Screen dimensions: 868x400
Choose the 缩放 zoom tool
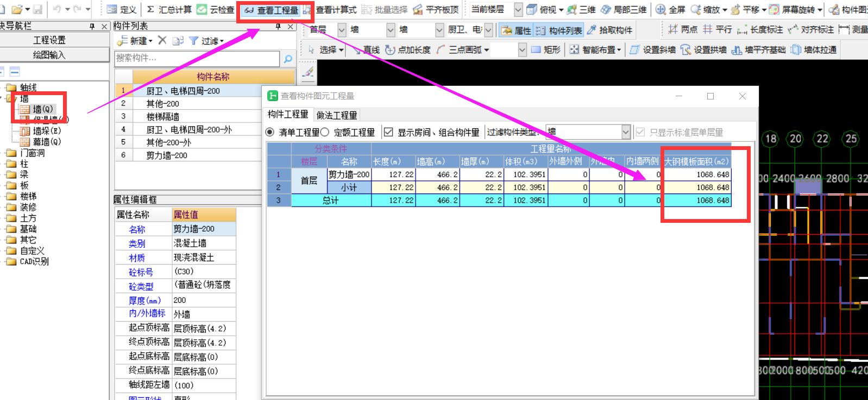(705, 9)
